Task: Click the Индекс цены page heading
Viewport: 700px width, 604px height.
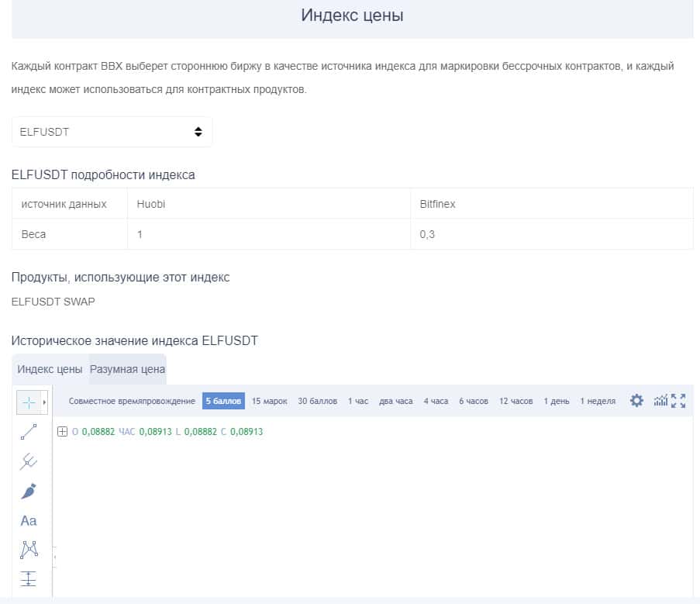Action: [x=352, y=16]
